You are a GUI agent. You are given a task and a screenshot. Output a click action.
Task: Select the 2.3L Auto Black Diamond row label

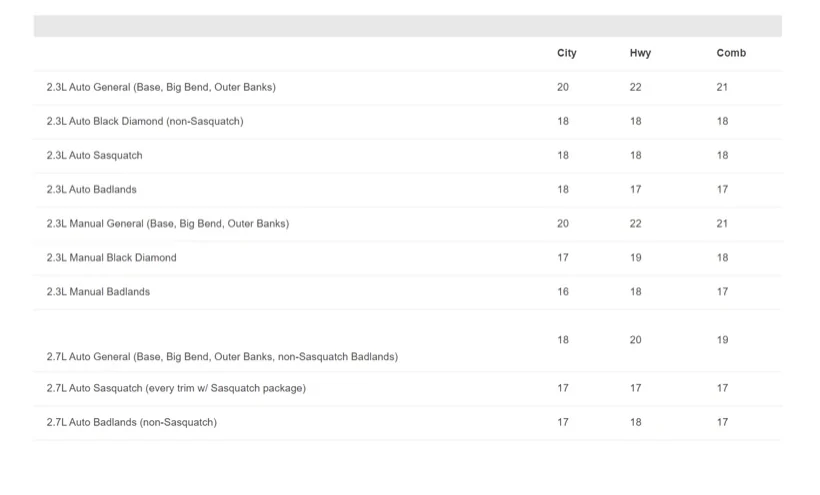click(145, 121)
